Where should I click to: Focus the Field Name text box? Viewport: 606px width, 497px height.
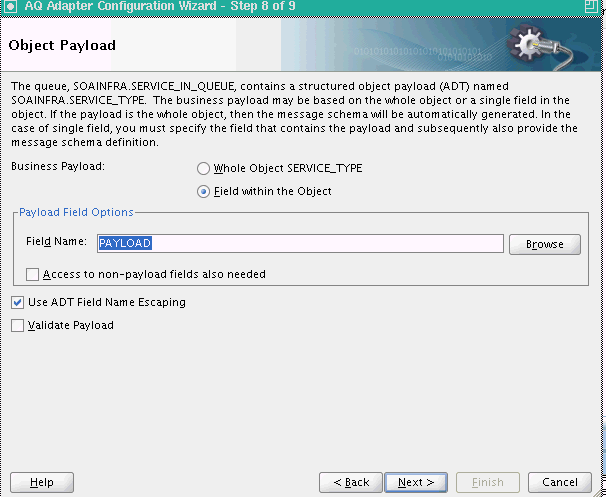300,243
